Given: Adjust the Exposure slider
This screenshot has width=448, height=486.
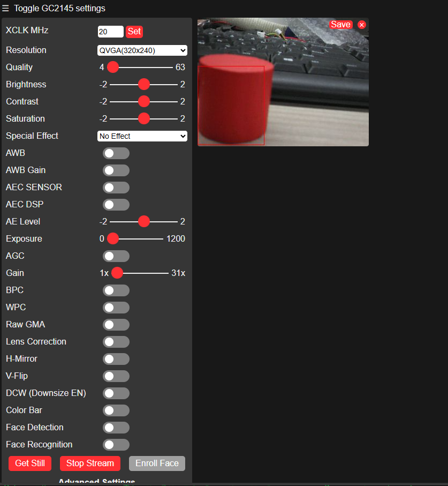Looking at the screenshot, I should [x=135, y=238].
